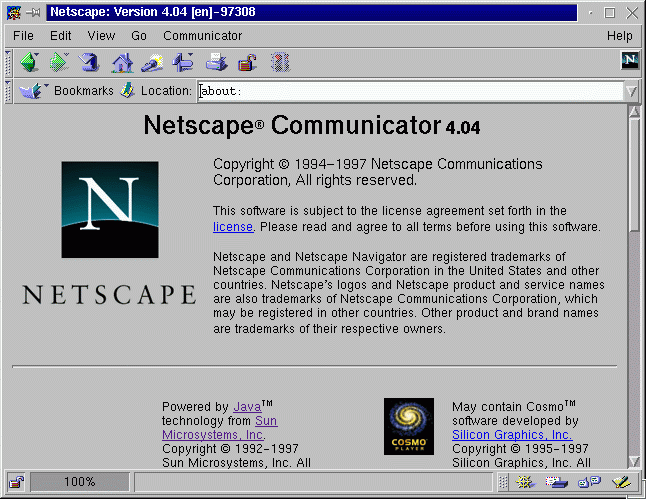Viewport: 646px width, 499px height.
Task: Click the vertical scrollbar down arrow
Action: 633,462
